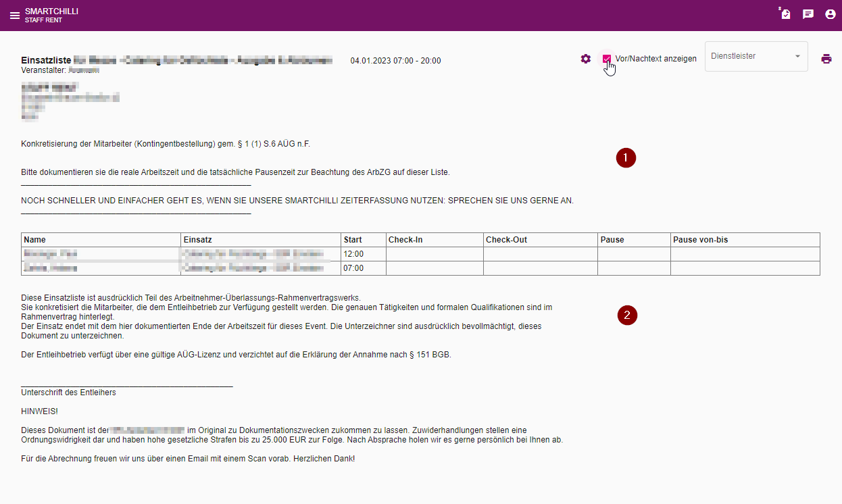The image size is (842, 504).
Task: Click the Einsatzliste title heading
Action: pyautogui.click(x=46, y=60)
